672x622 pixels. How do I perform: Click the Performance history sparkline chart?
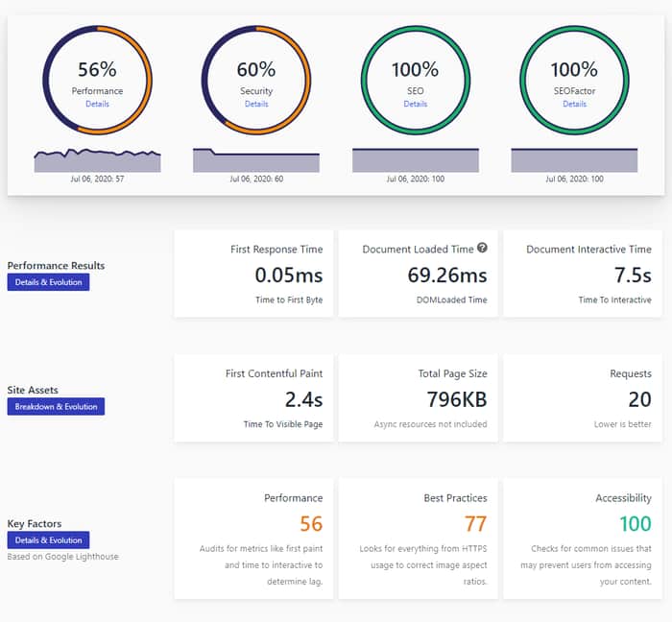97,160
